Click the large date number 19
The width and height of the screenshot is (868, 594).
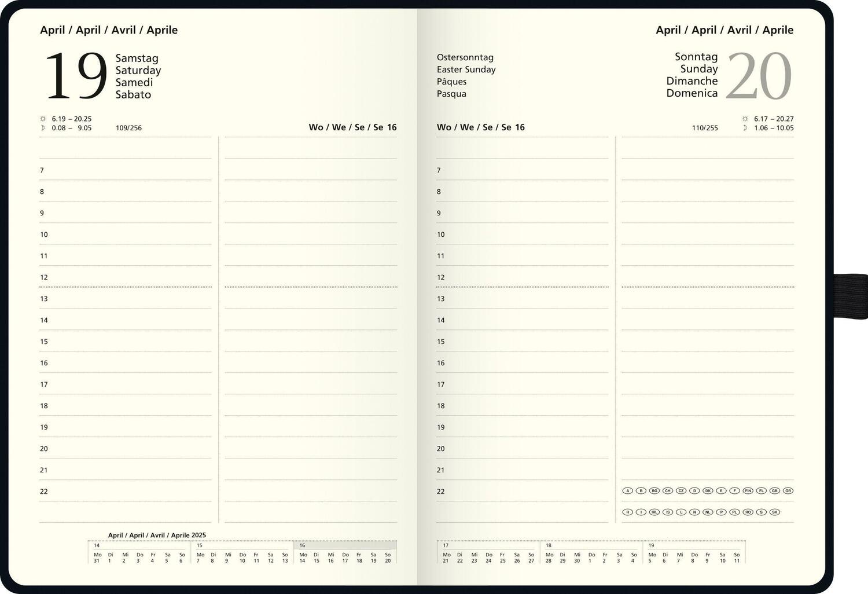pos(76,76)
